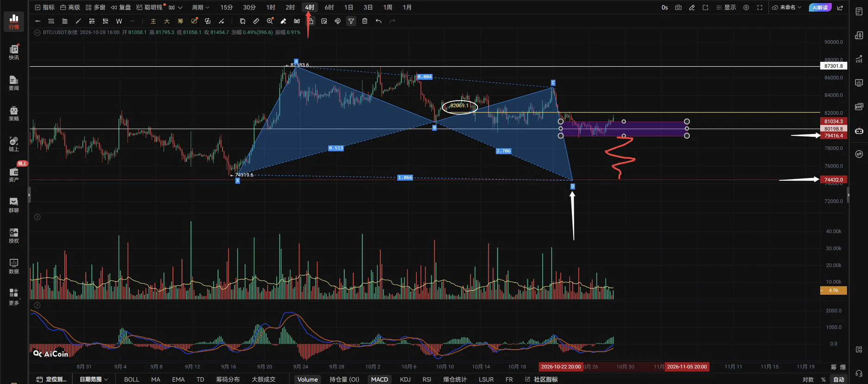868x384 pixels.
Task: Switch to the 1日 timeframe
Action: [348, 7]
